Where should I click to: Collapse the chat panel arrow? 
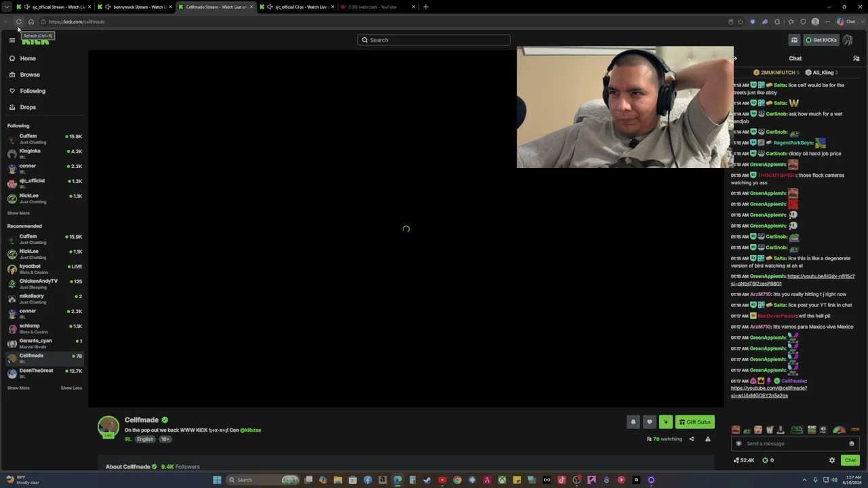click(734, 58)
